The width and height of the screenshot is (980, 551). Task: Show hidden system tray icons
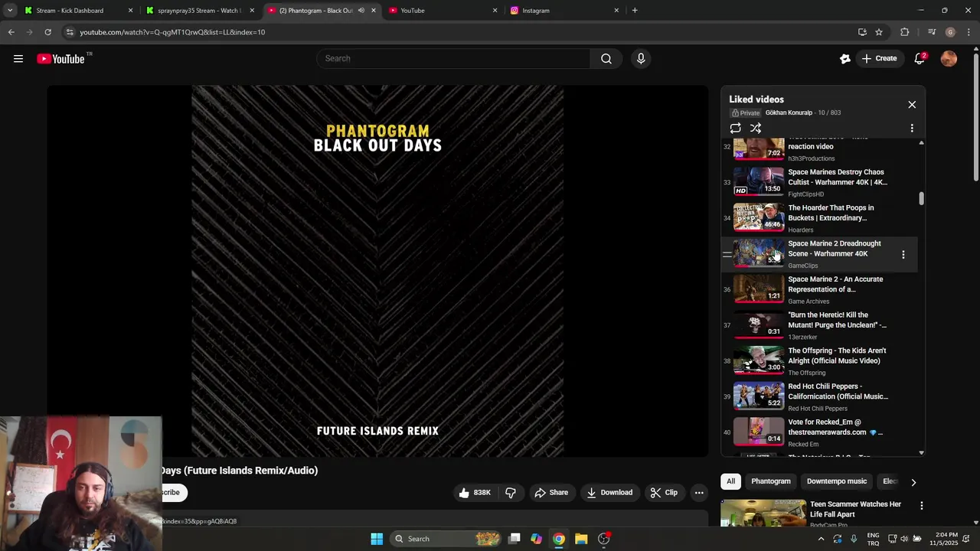tap(822, 539)
